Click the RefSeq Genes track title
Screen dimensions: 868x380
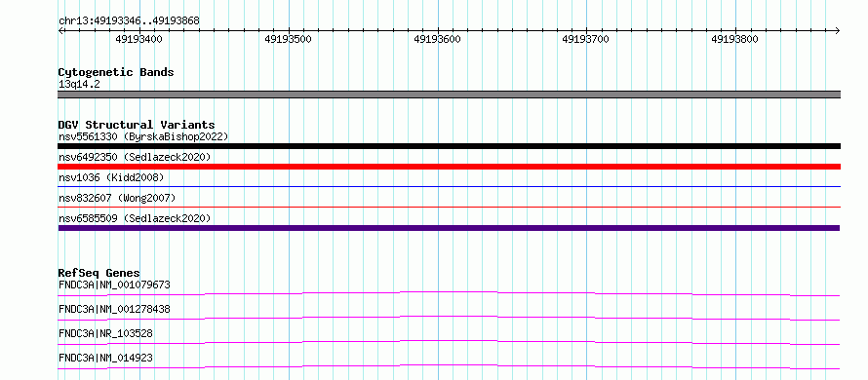[99, 273]
